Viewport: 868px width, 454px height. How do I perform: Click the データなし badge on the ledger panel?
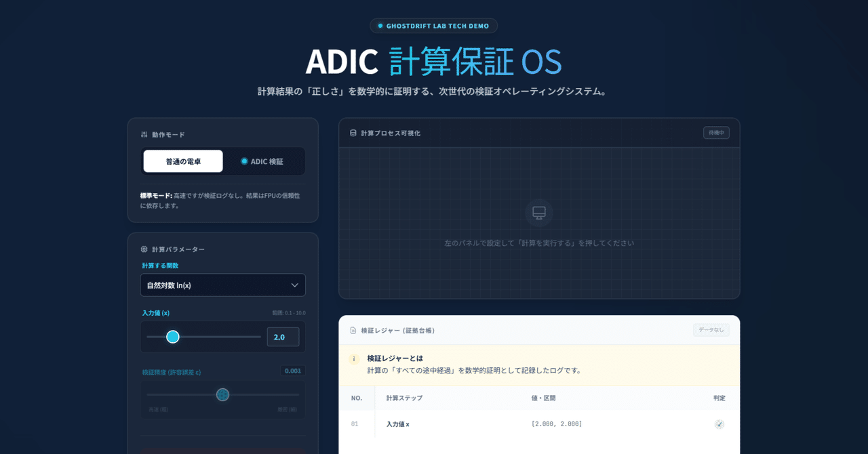pos(711,330)
